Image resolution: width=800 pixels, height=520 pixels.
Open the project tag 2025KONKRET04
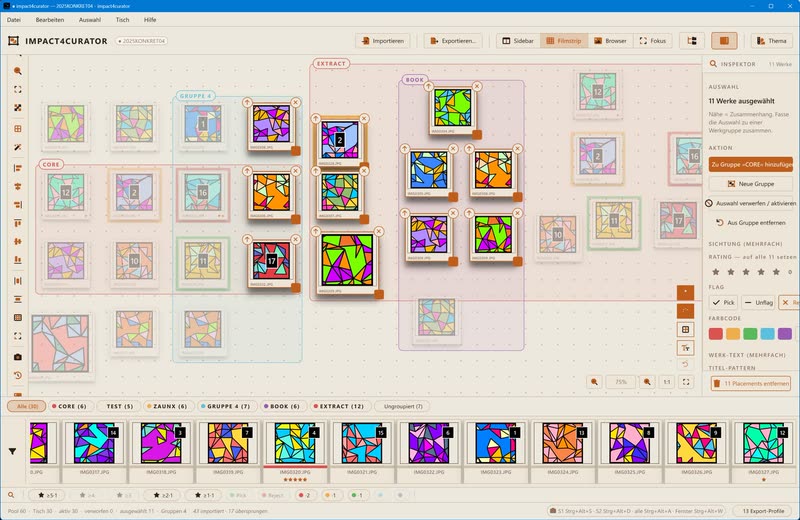click(x=141, y=41)
